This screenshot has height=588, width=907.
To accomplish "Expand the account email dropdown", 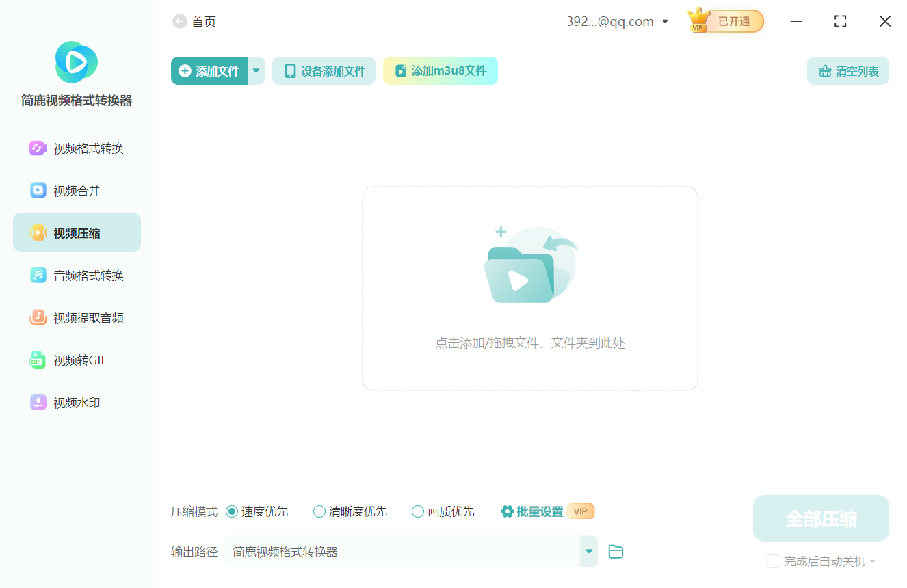I will [664, 21].
